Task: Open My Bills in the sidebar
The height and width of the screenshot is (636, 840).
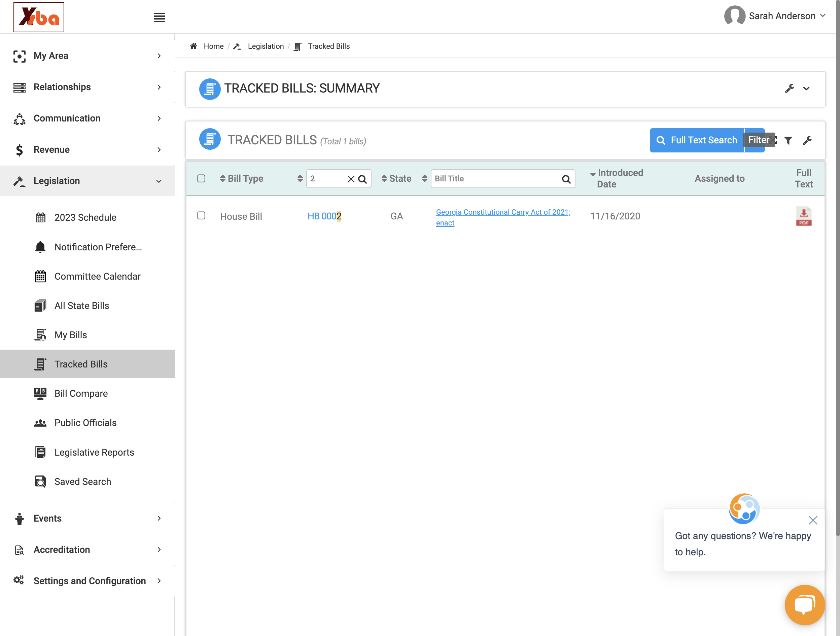Action: pyautogui.click(x=87, y=335)
